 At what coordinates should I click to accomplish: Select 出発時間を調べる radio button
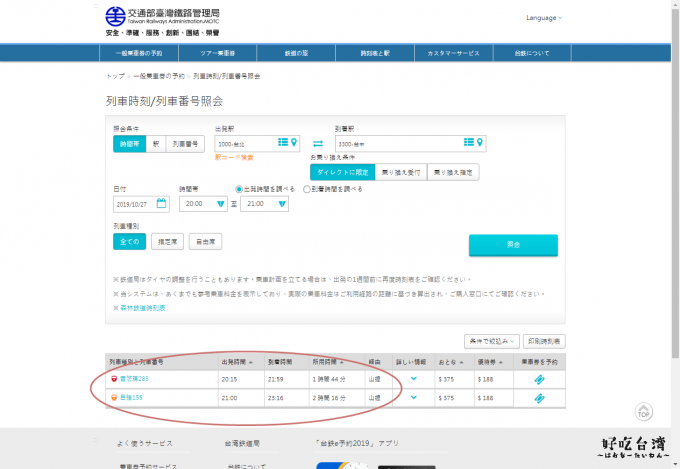(x=238, y=188)
